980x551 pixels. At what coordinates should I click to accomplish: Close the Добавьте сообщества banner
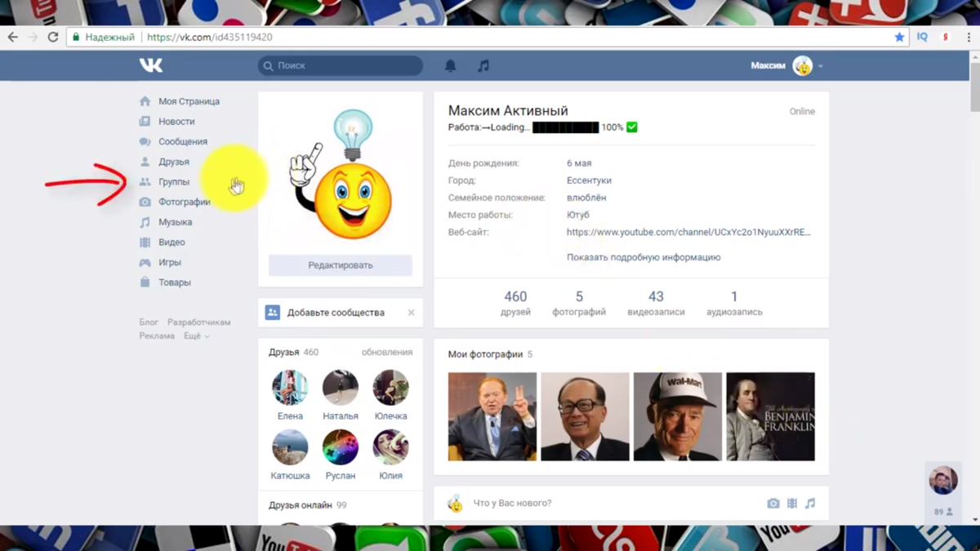411,313
